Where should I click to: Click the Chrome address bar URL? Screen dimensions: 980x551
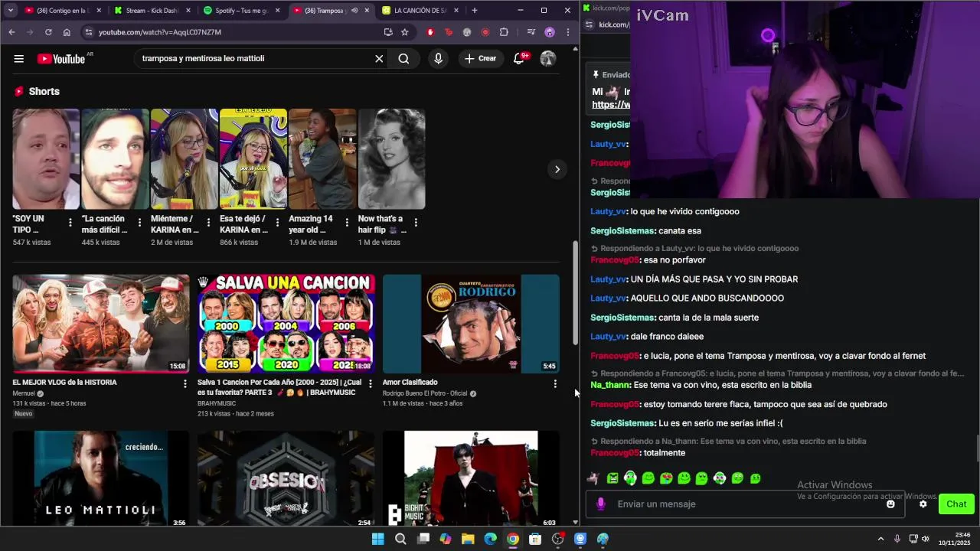(x=159, y=32)
